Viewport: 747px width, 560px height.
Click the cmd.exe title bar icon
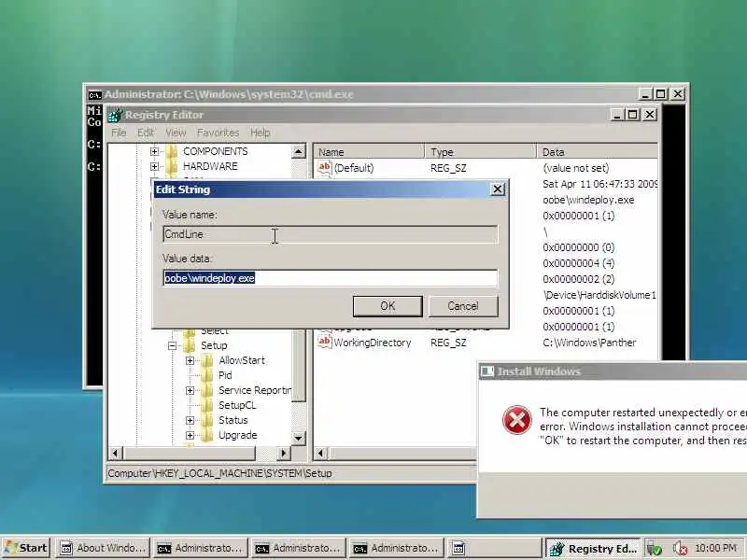coord(94,95)
